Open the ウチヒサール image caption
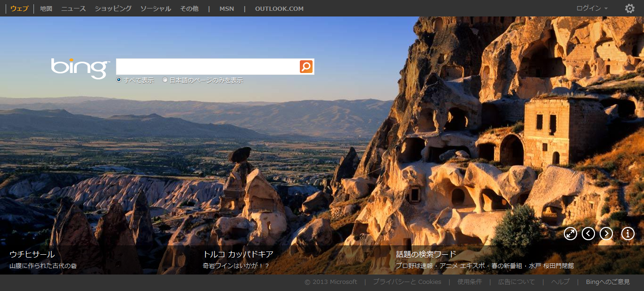 [32, 255]
